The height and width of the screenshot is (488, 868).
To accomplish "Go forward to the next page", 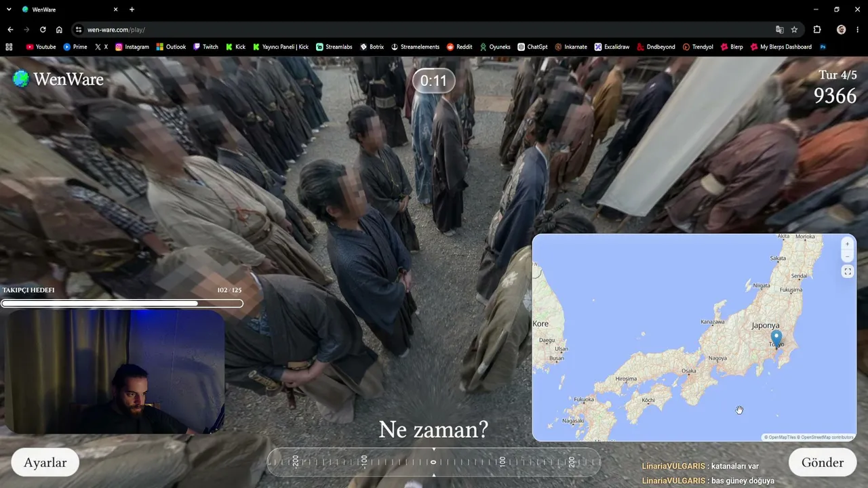I will (x=26, y=30).
